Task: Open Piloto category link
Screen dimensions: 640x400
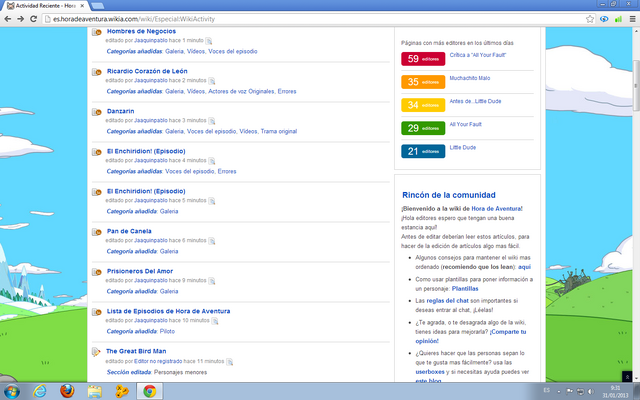Action: coord(167,331)
